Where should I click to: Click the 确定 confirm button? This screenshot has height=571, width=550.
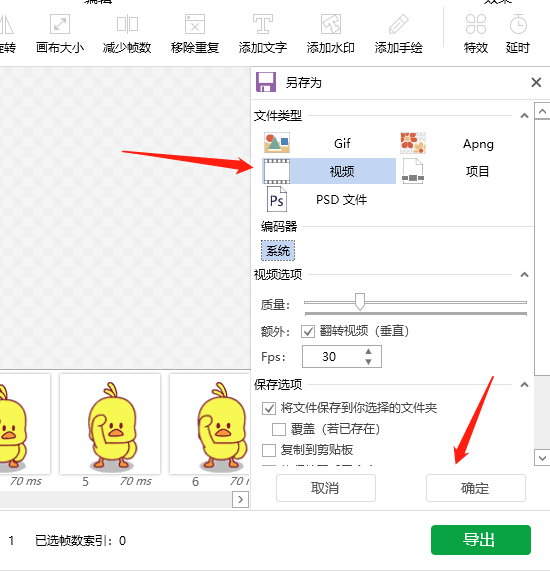(x=476, y=488)
